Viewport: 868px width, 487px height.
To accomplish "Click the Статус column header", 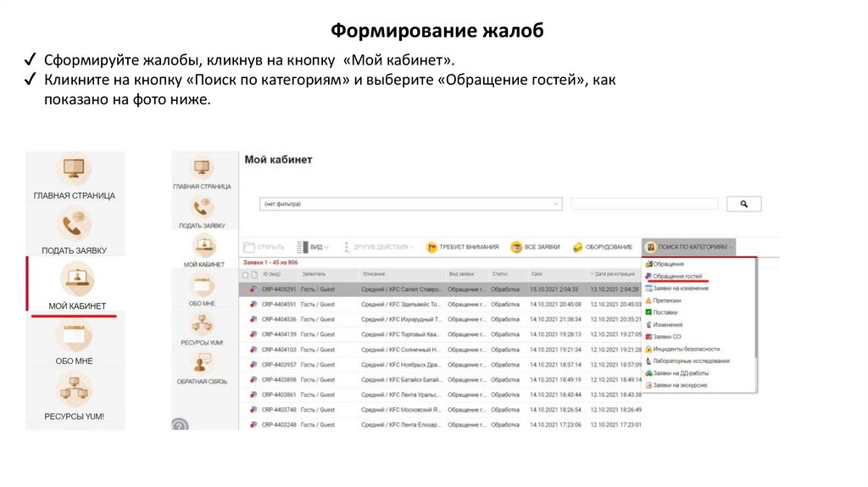I will (500, 274).
